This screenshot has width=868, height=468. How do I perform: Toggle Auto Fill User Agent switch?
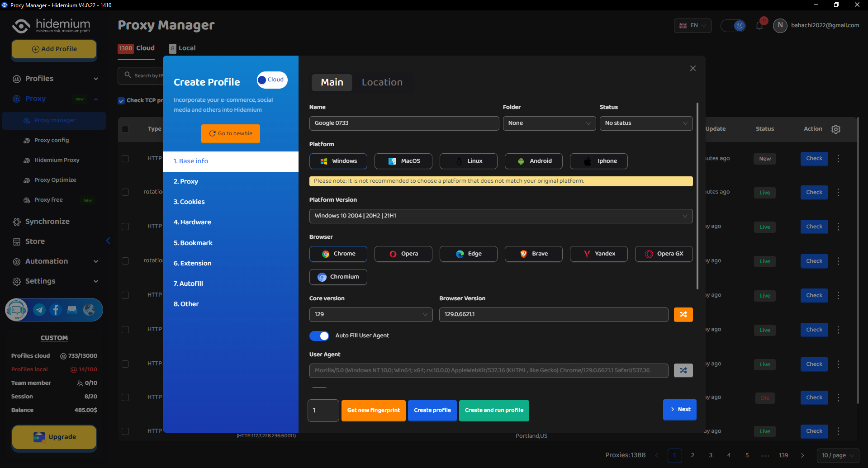tap(319, 336)
